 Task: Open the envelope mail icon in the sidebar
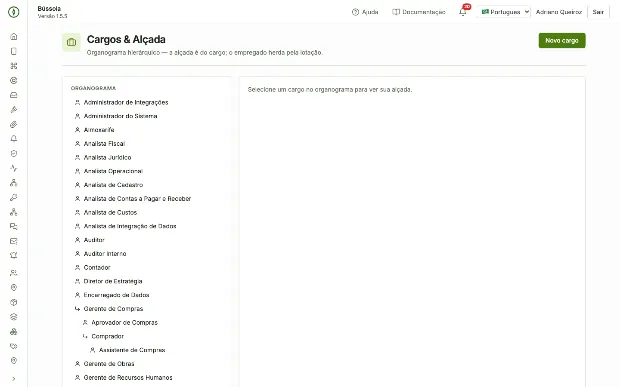coord(13,241)
